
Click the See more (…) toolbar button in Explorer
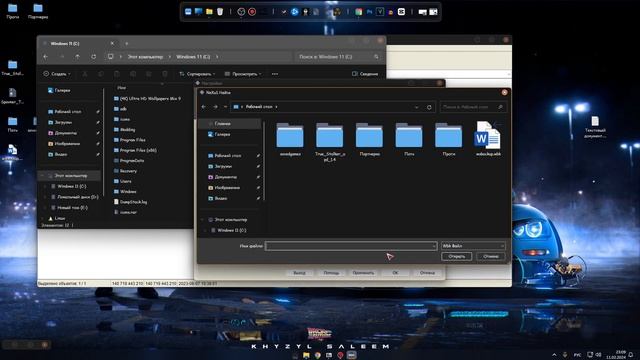point(275,74)
